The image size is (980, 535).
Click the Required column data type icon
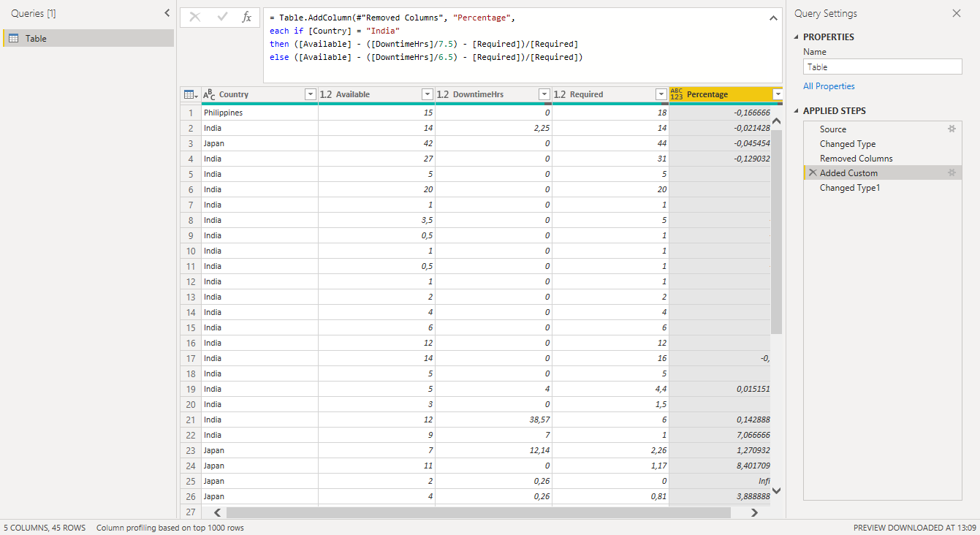[x=560, y=94]
